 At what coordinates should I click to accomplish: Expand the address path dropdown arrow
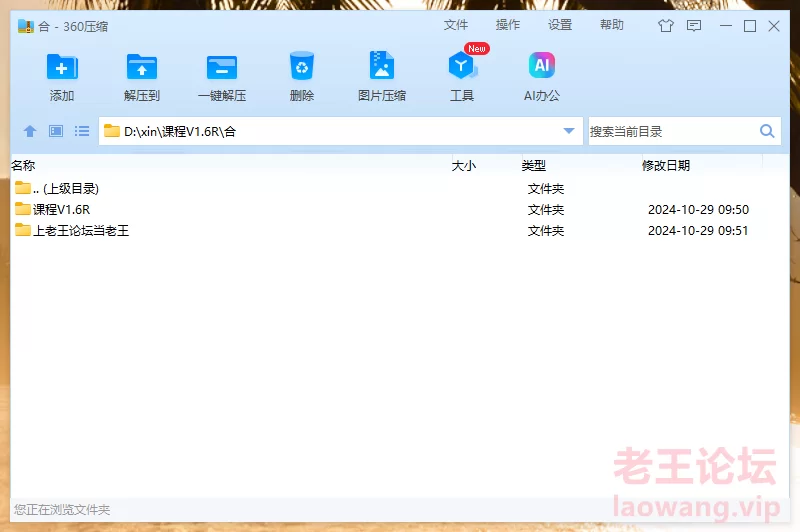tap(569, 131)
